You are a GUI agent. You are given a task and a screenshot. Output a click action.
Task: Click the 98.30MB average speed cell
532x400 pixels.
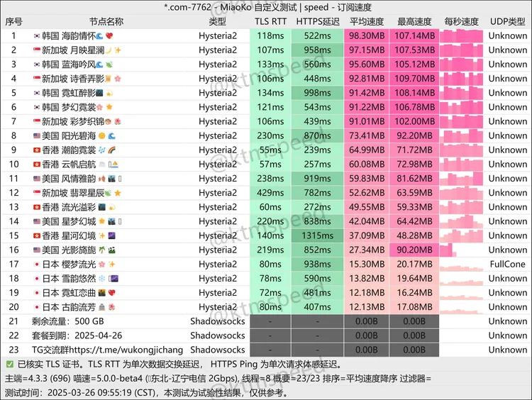click(x=367, y=35)
